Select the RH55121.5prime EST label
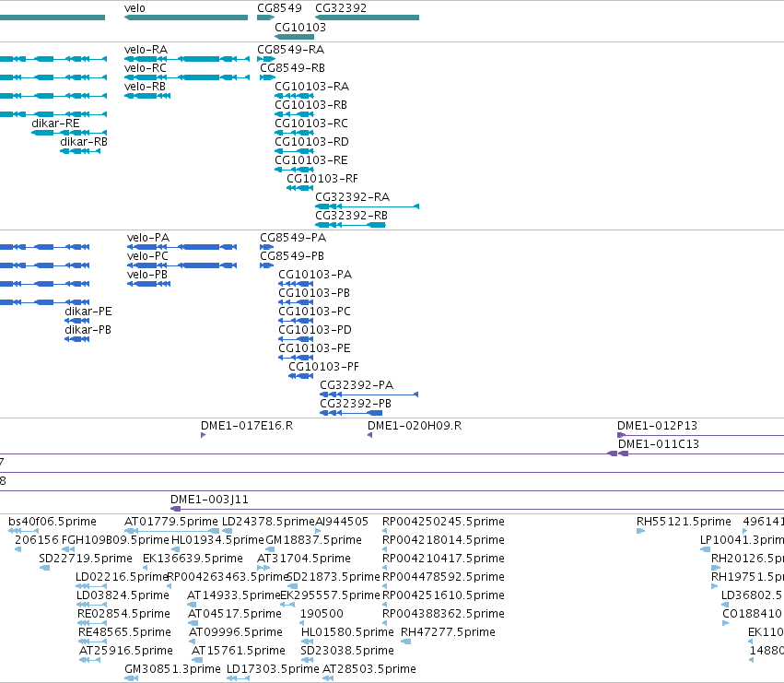The image size is (784, 683). click(684, 522)
